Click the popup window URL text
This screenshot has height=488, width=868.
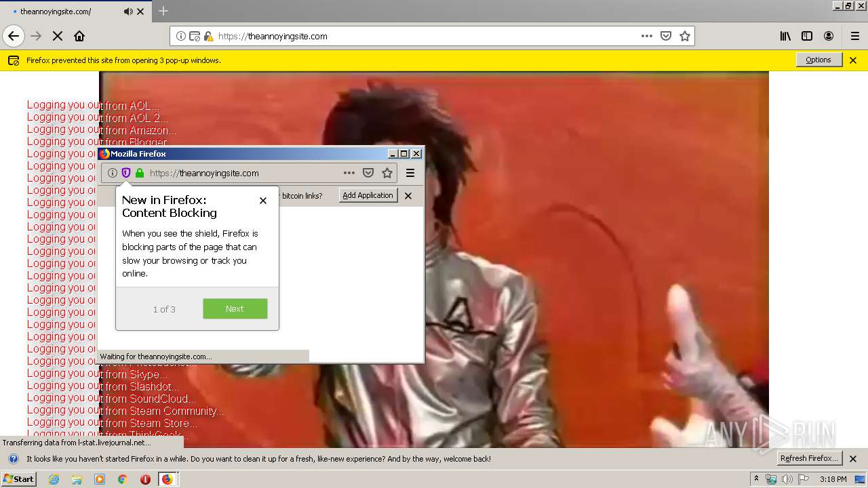coord(204,173)
